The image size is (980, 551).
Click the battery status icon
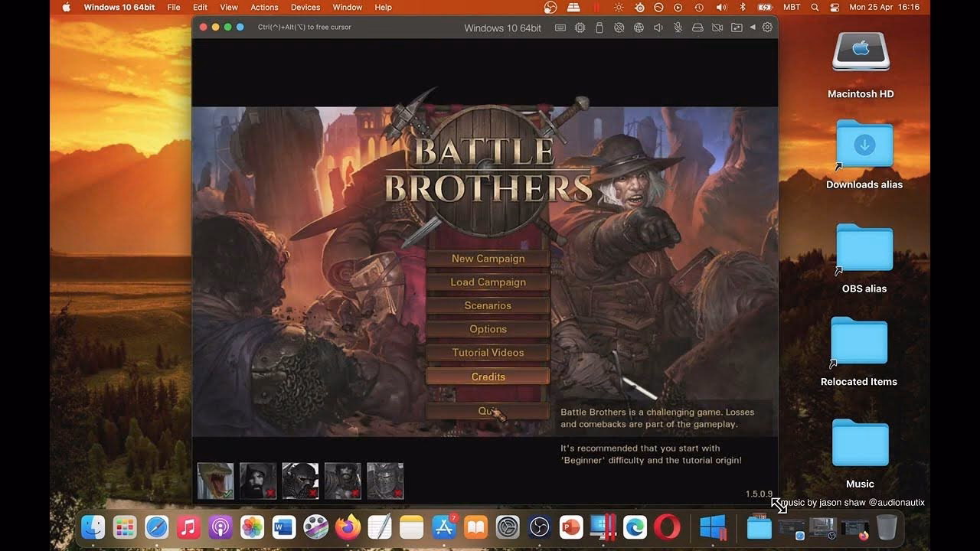click(765, 7)
